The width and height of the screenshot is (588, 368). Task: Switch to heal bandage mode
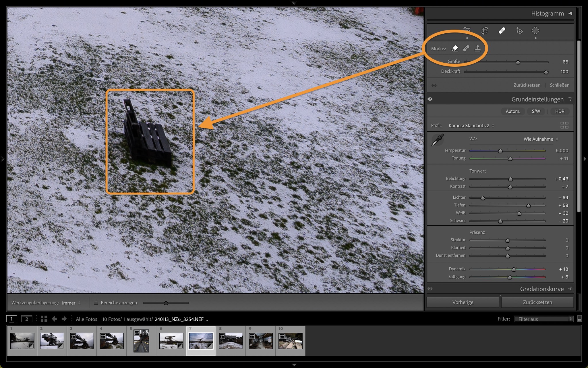[x=466, y=48]
